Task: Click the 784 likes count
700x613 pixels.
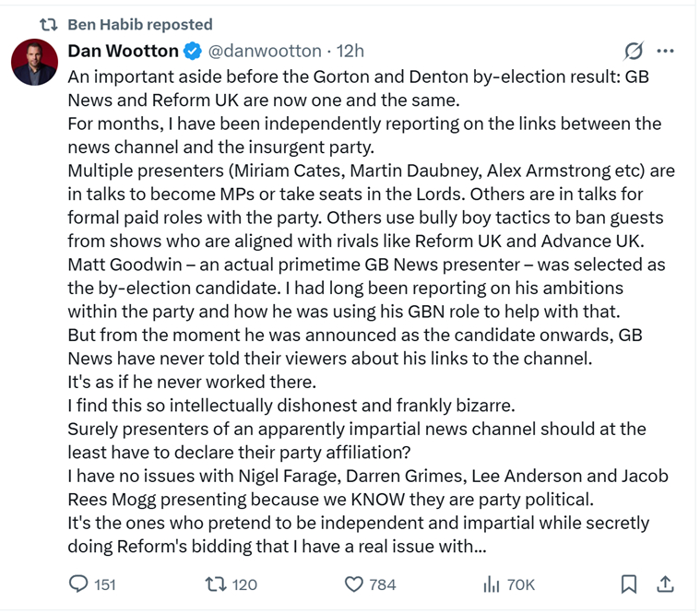Action: click(x=383, y=584)
